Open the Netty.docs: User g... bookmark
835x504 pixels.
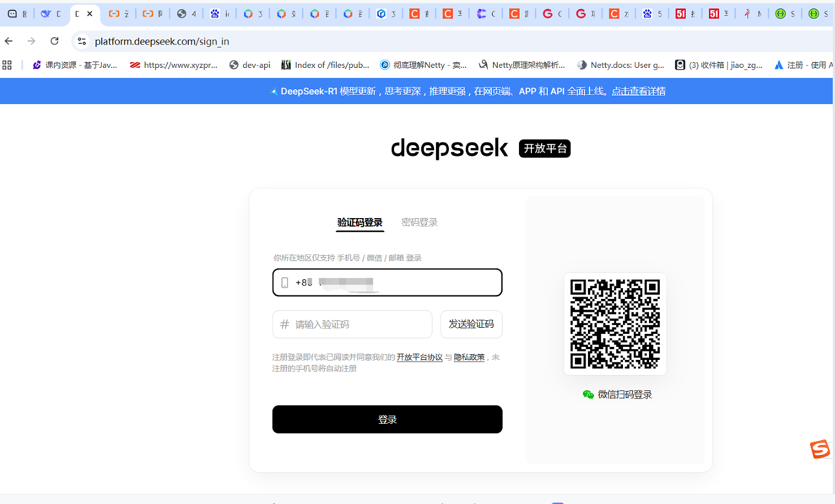pyautogui.click(x=621, y=65)
